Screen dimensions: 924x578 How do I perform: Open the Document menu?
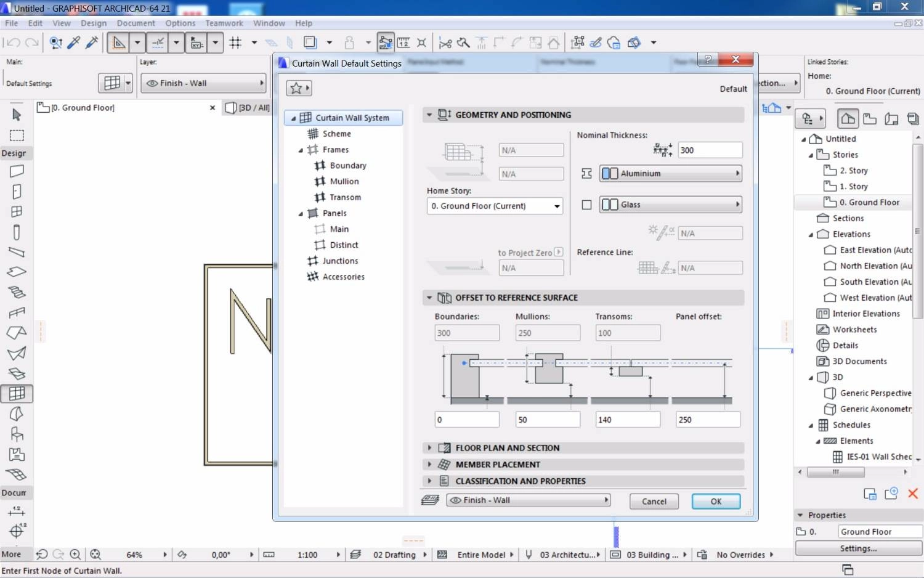point(136,23)
